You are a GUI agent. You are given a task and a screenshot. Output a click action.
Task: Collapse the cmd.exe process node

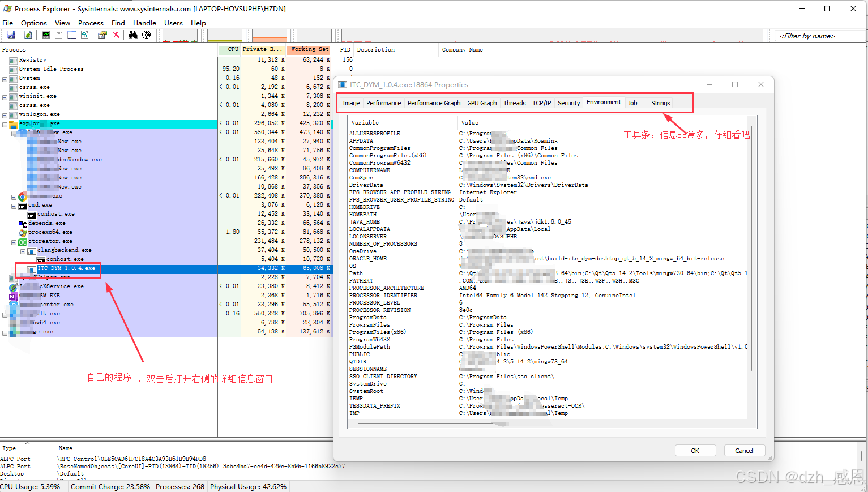[14, 206]
